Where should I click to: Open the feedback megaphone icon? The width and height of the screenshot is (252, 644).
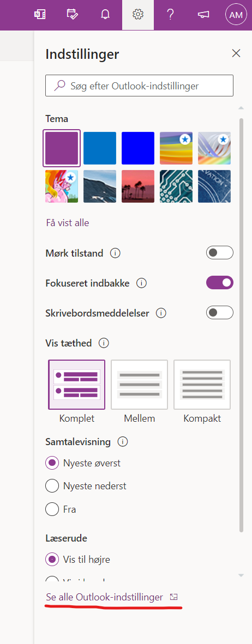point(203,15)
